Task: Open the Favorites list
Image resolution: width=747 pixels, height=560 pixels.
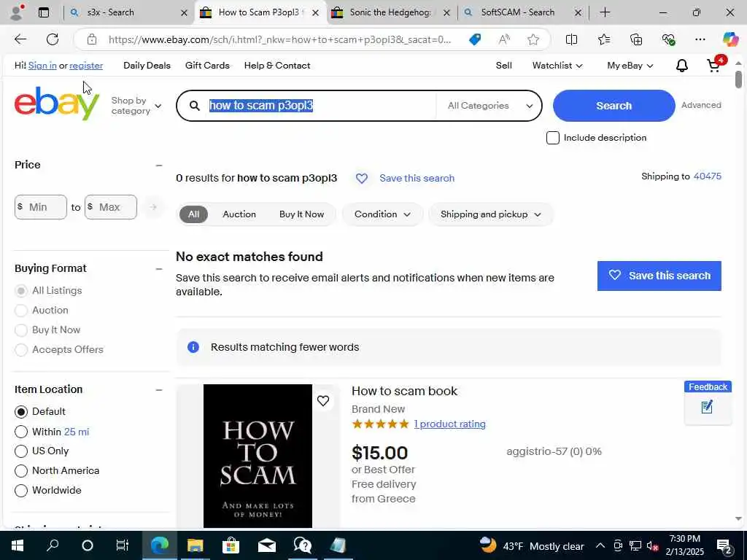Action: point(603,39)
